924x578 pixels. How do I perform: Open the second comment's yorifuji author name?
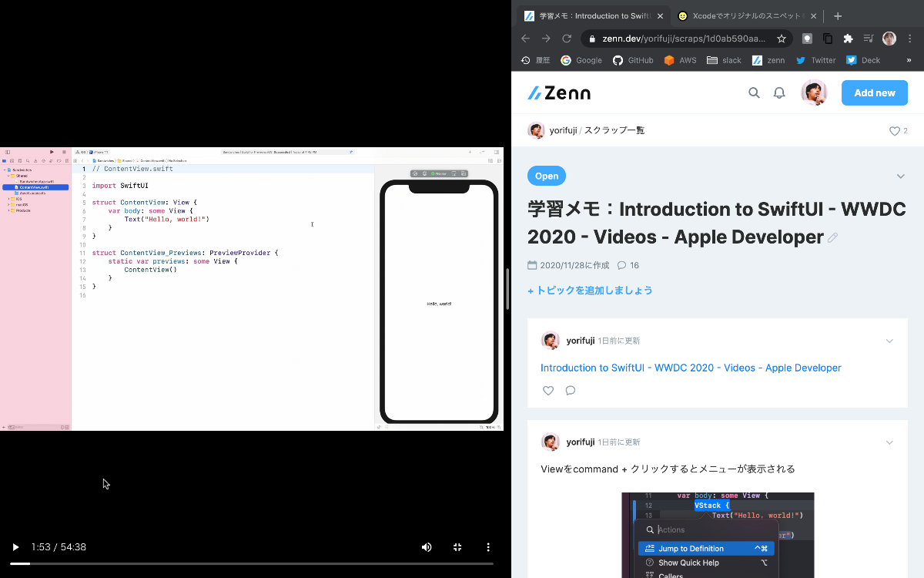(581, 442)
